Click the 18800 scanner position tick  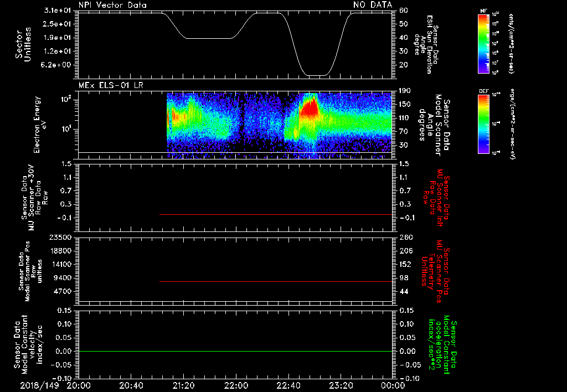(x=60, y=251)
